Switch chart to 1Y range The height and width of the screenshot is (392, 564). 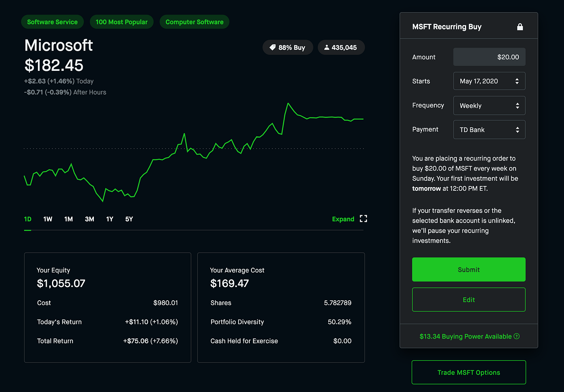[110, 219]
